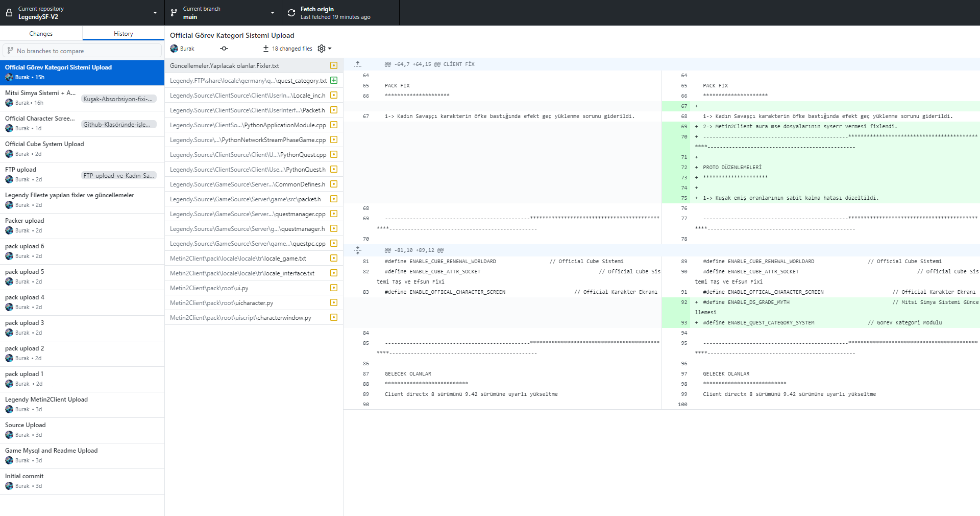
Task: Click Fetch origin button
Action: pyautogui.click(x=340, y=13)
